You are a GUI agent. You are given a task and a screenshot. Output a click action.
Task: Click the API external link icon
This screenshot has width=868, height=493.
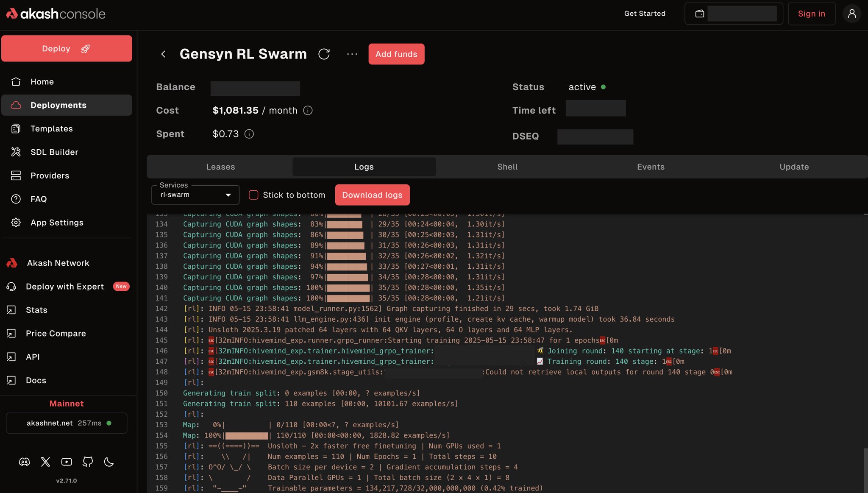point(11,357)
